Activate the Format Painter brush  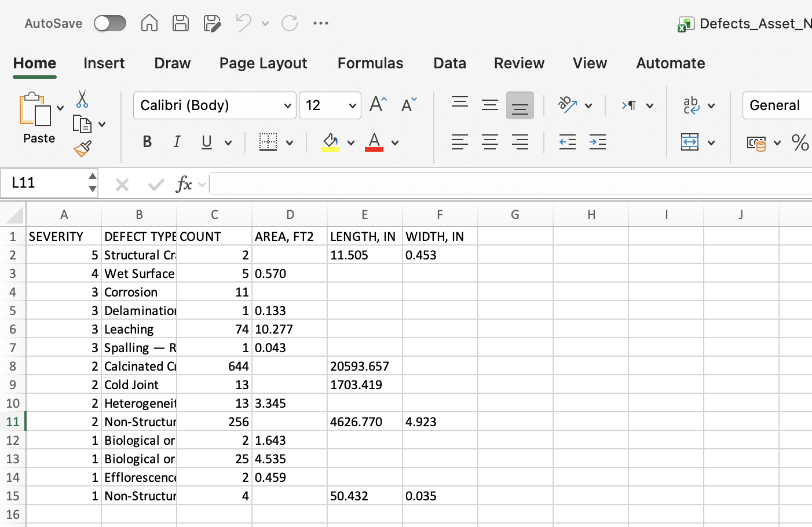coord(82,149)
